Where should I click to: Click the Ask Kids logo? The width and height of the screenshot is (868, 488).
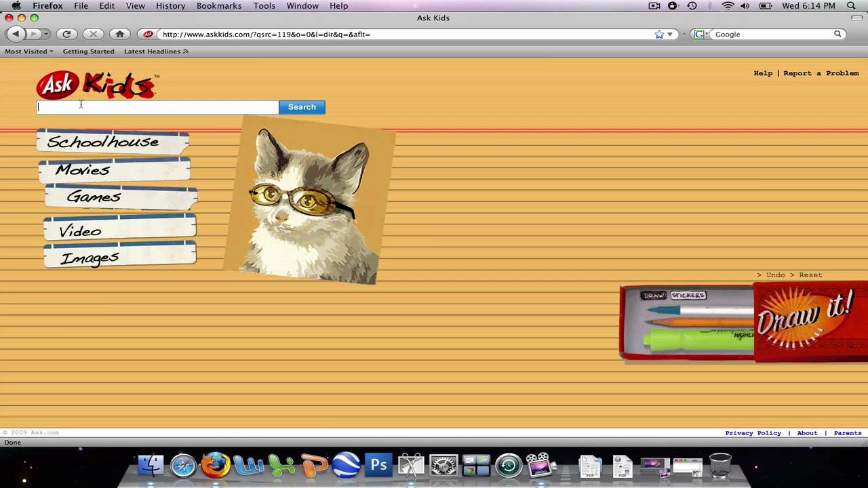pyautogui.click(x=97, y=85)
